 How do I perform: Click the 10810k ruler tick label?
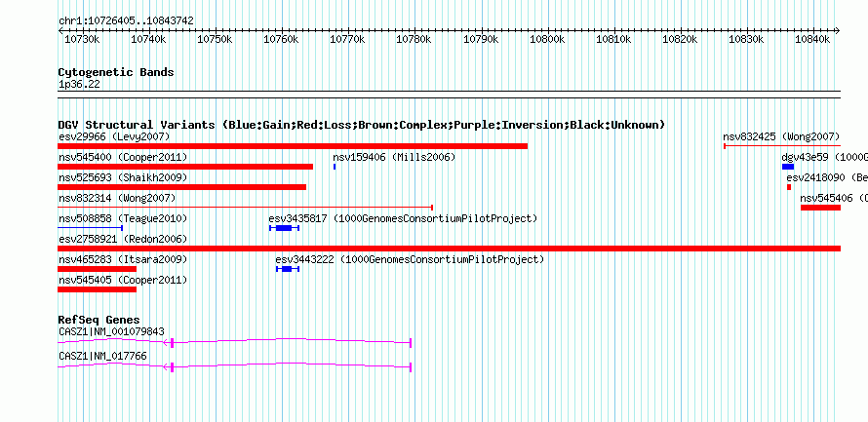(613, 39)
